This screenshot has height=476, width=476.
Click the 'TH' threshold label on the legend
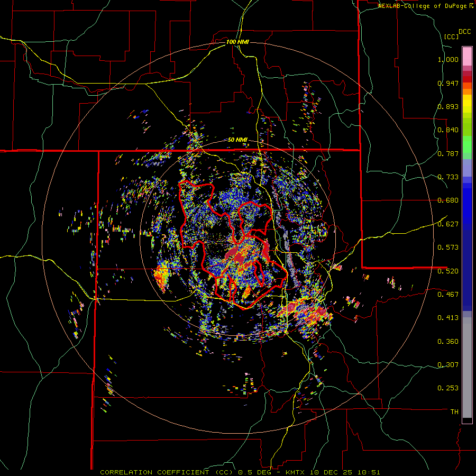click(x=454, y=412)
